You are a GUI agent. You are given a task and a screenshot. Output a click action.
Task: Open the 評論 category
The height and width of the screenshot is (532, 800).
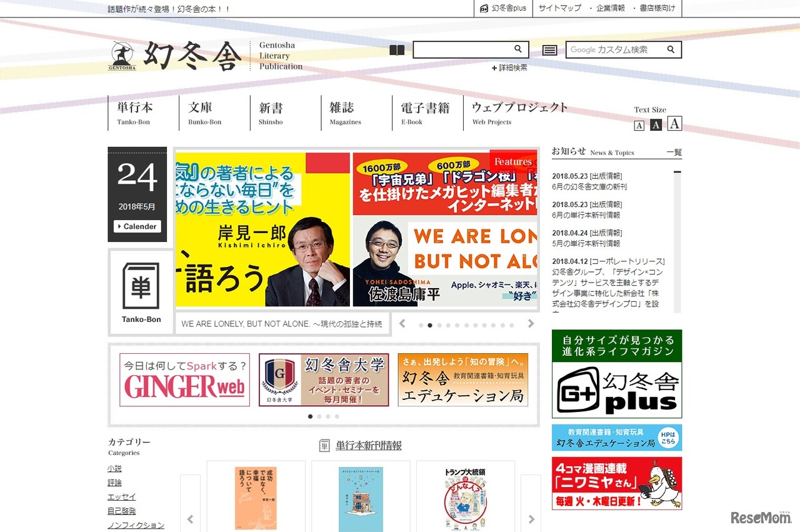pos(114,483)
